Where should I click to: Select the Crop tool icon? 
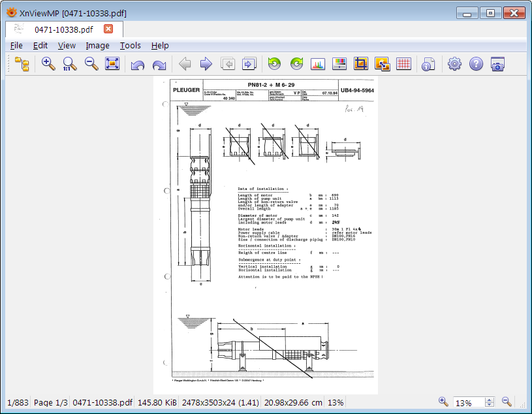tap(361, 64)
